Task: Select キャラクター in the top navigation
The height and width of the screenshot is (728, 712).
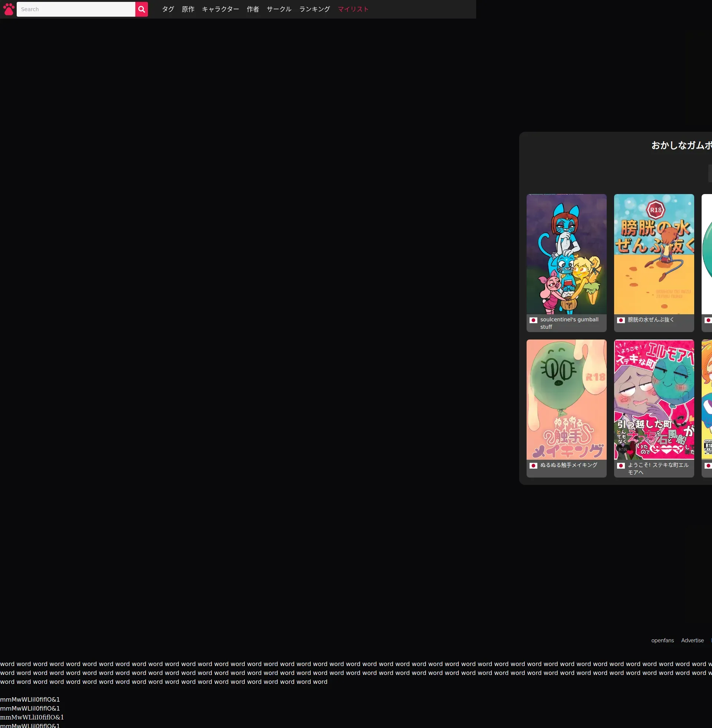Action: [x=220, y=9]
